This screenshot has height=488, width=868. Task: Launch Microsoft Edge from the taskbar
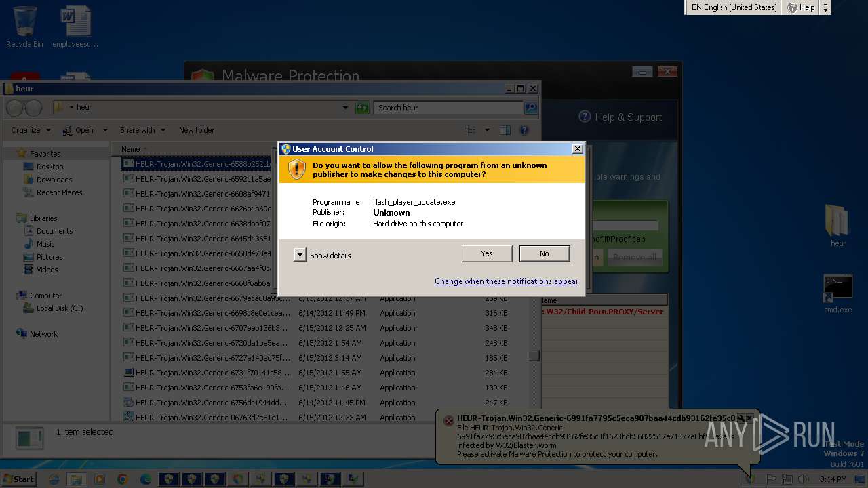point(146,479)
